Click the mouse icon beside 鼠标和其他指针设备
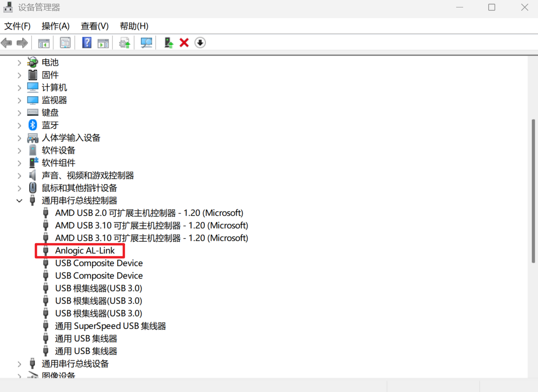538x392 pixels. [x=33, y=188]
